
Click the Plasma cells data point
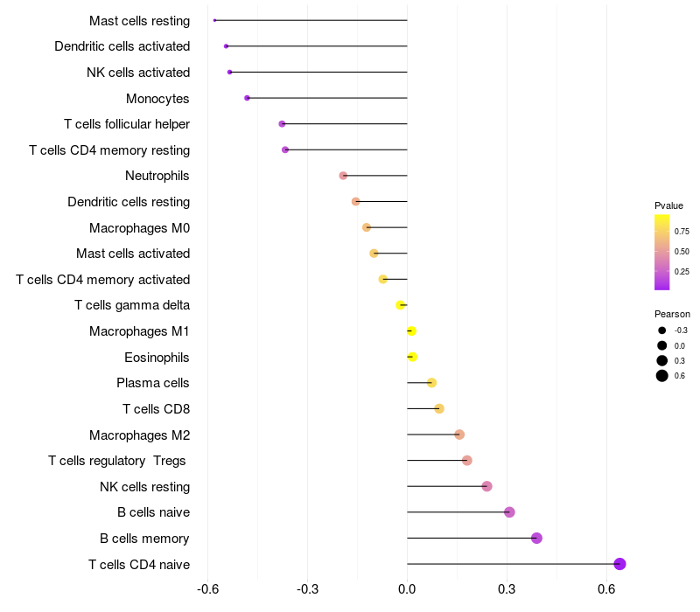tap(431, 383)
